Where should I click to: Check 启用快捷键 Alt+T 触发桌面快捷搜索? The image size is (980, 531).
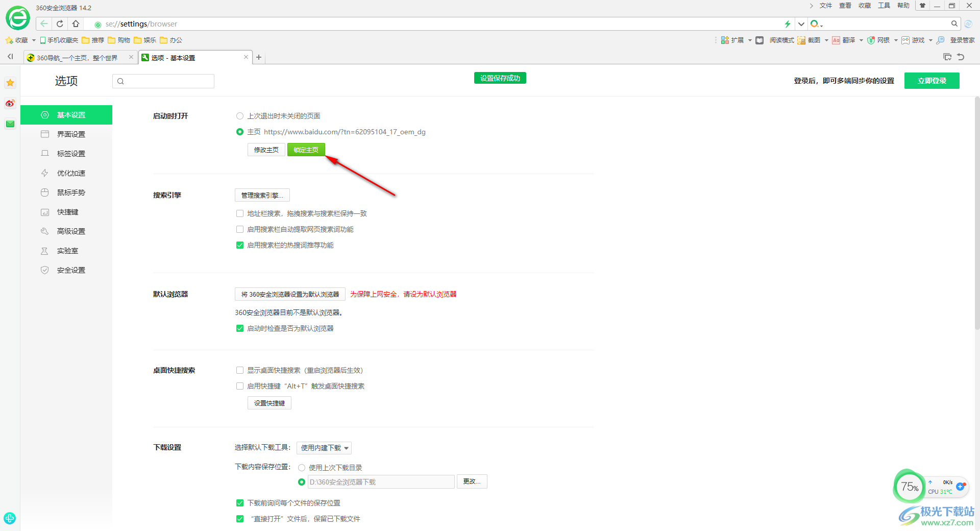tap(239, 386)
